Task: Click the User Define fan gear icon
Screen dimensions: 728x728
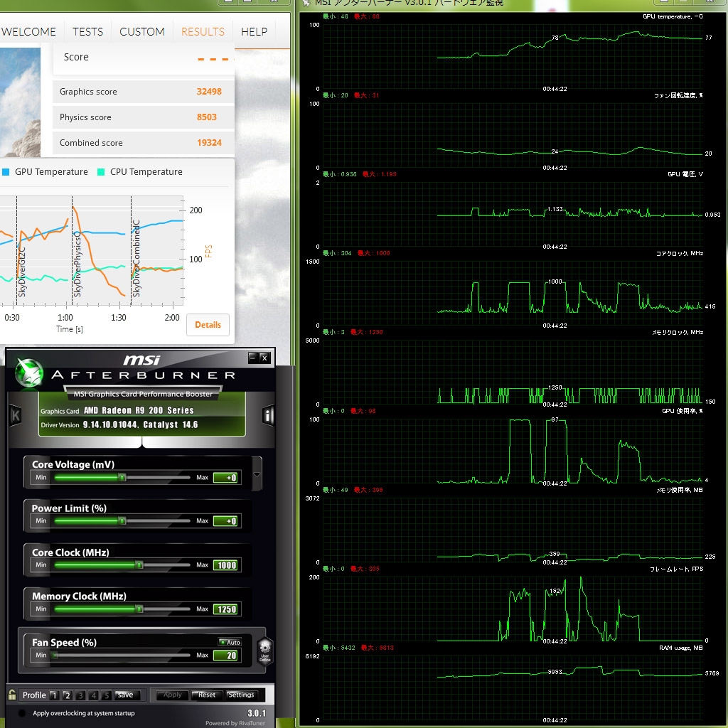Action: click(x=264, y=651)
